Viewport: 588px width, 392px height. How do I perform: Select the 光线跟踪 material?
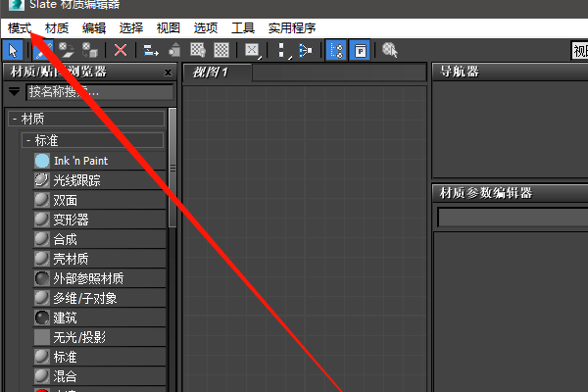pyautogui.click(x=99, y=180)
